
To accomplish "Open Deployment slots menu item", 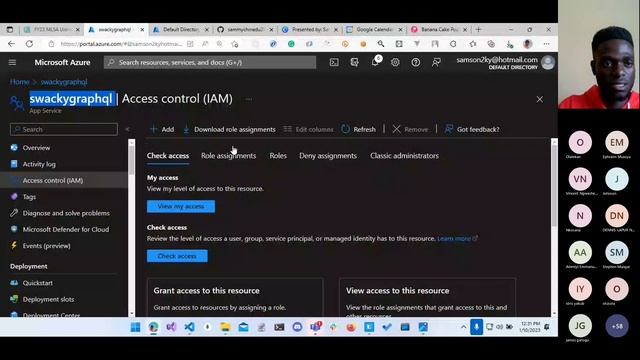I will tap(48, 299).
